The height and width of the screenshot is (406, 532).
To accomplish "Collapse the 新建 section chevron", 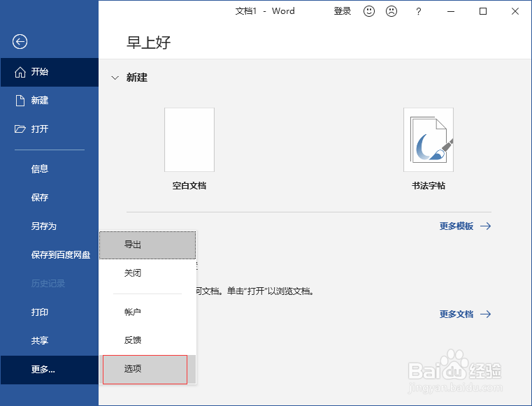I will pos(115,78).
